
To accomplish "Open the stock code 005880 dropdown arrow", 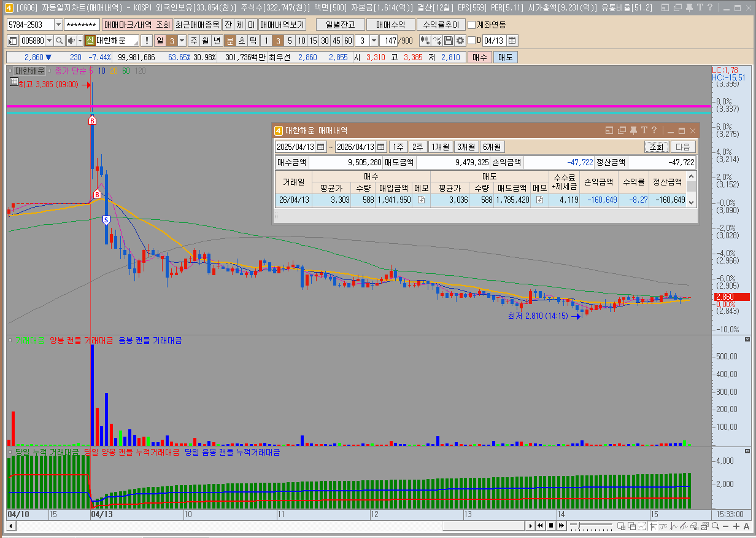I will [49, 41].
